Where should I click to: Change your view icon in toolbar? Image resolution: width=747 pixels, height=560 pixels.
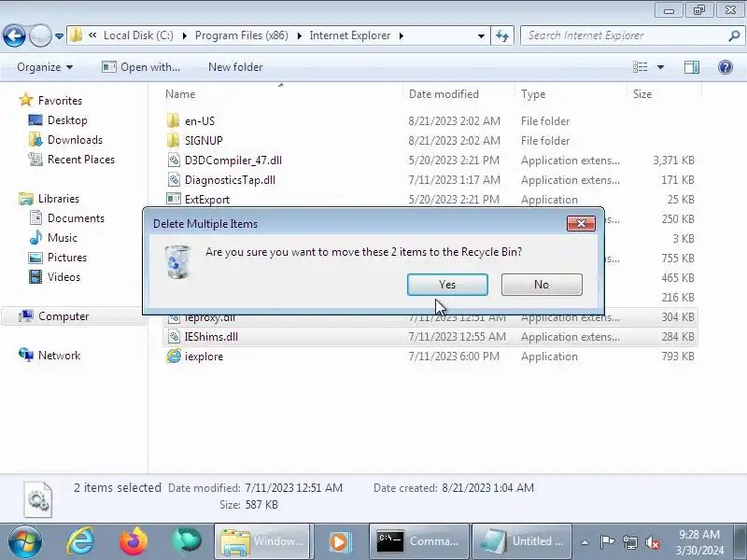tap(640, 67)
